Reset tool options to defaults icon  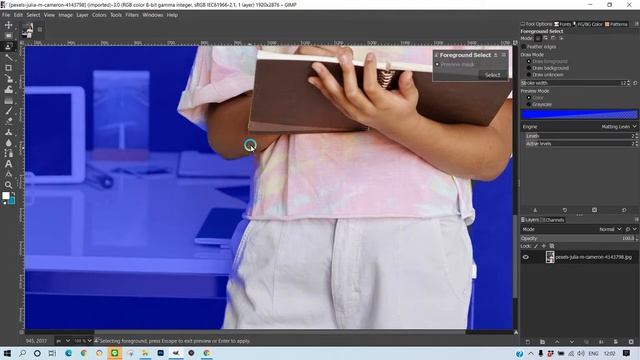click(624, 210)
